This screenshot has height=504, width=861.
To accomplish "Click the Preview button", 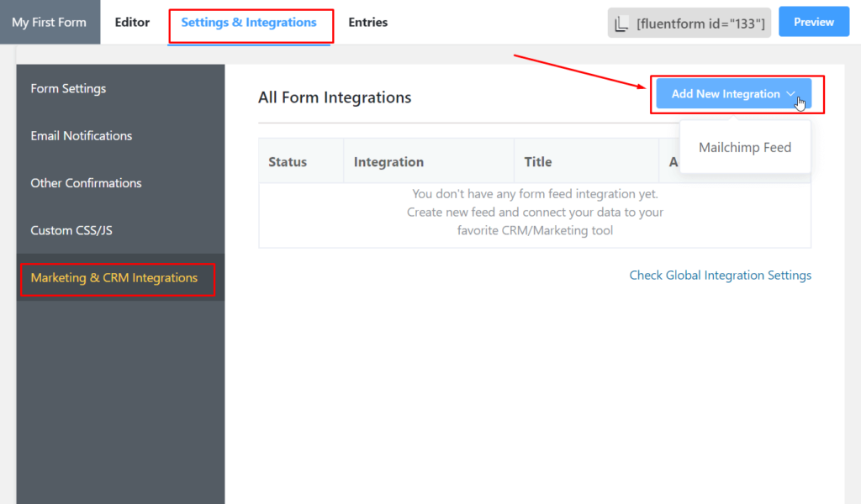I will click(x=813, y=21).
